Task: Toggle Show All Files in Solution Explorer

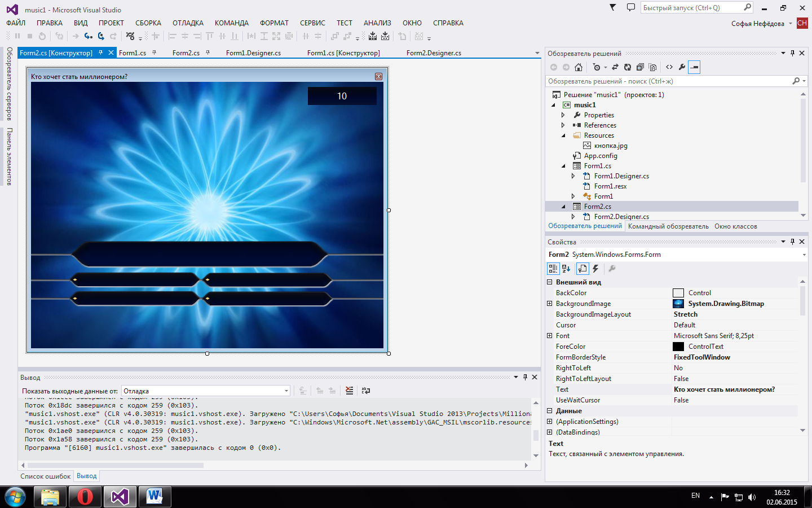Action: pyautogui.click(x=652, y=67)
